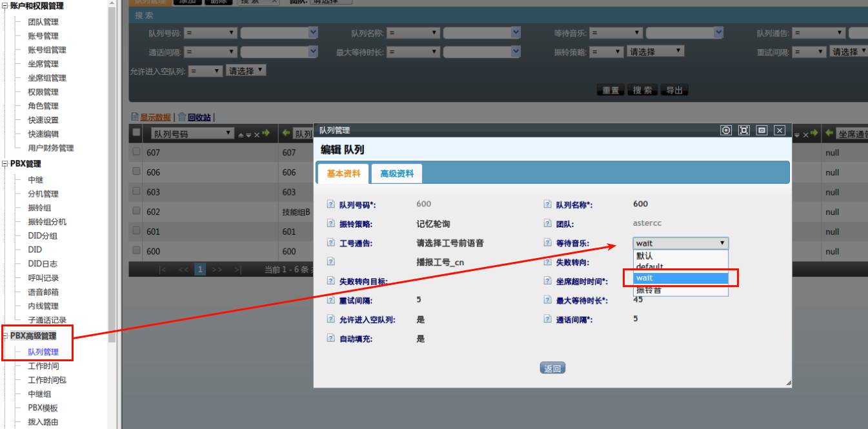Select the 基本资料 tab
This screenshot has width=868, height=429.
[x=343, y=174]
